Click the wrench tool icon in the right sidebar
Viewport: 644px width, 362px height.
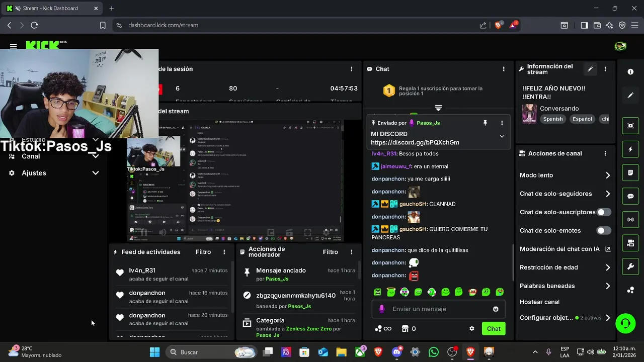[630, 266]
